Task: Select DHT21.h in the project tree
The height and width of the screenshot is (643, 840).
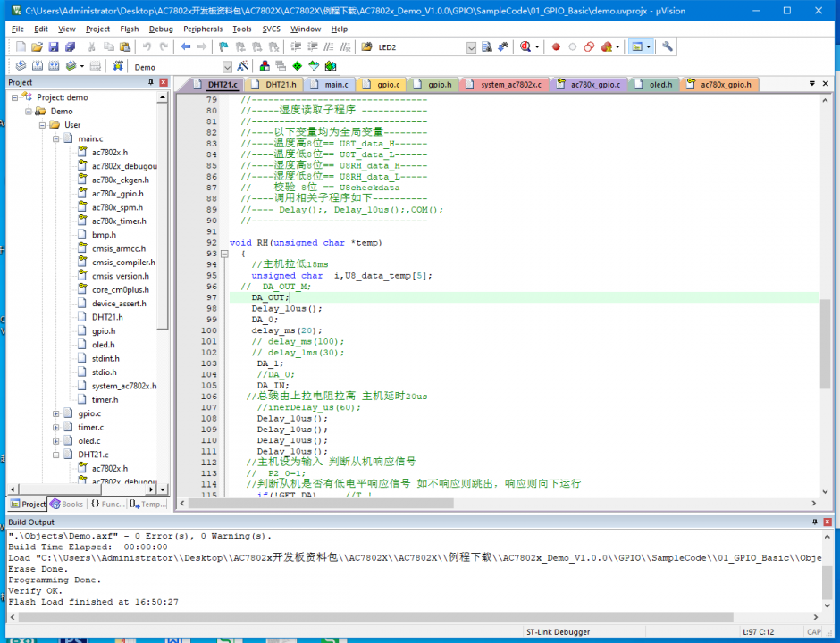Action: pos(107,317)
